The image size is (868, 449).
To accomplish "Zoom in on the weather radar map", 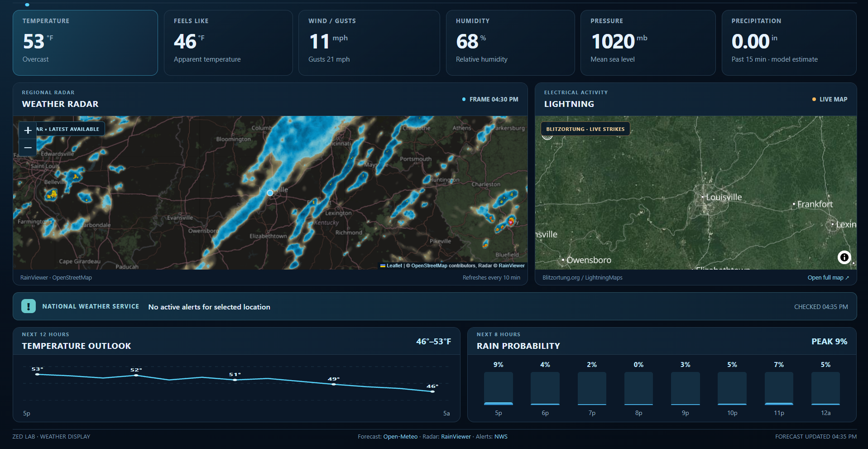I will (x=28, y=130).
